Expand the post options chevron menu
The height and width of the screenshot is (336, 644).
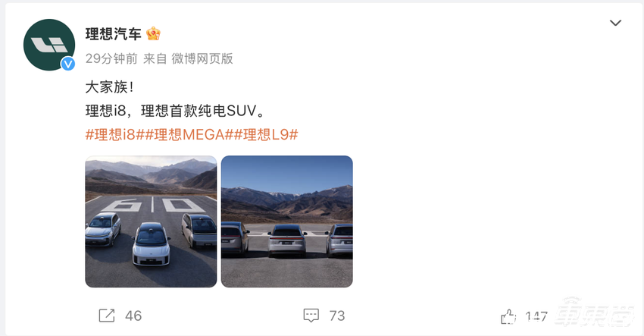pos(615,23)
